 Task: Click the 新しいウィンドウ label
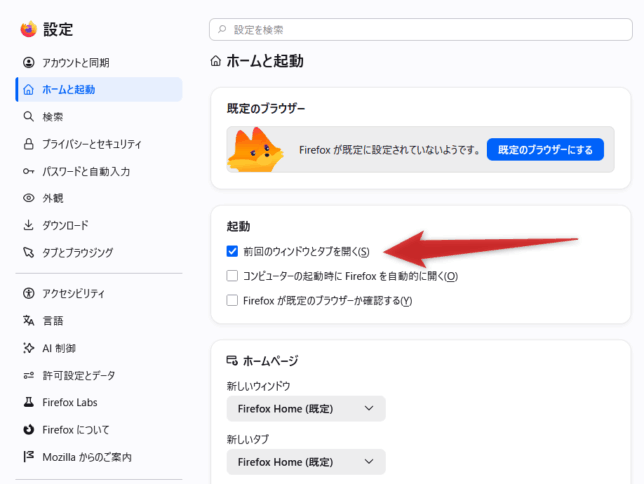coord(258,386)
